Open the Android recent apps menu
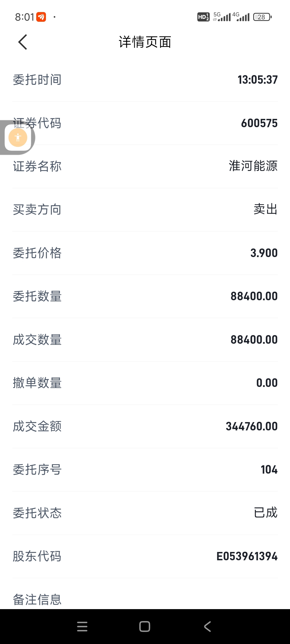This screenshot has height=644, width=290. coord(82,627)
